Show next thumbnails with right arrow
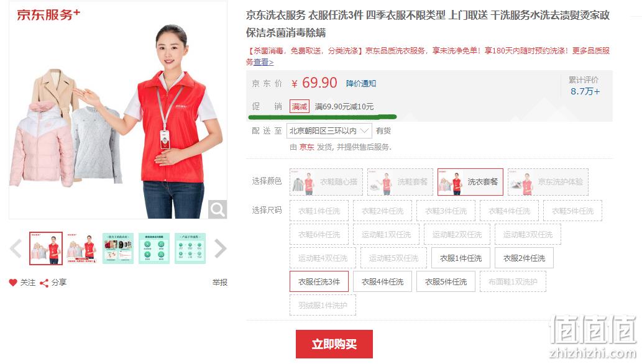This screenshot has width=642, height=364. [220, 248]
